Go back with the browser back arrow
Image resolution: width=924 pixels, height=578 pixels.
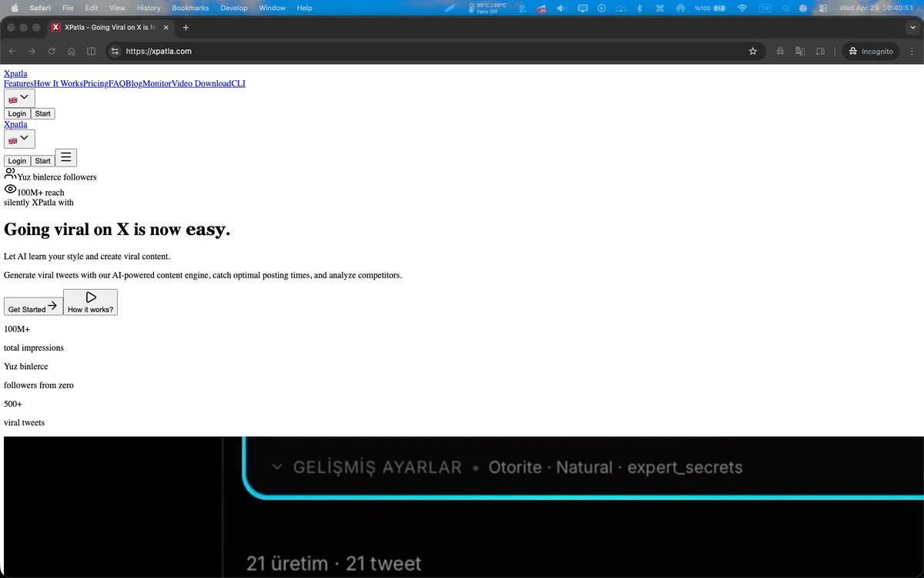[12, 51]
